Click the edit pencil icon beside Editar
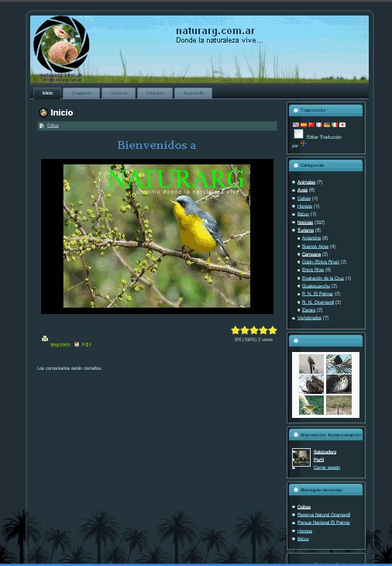 click(x=42, y=126)
